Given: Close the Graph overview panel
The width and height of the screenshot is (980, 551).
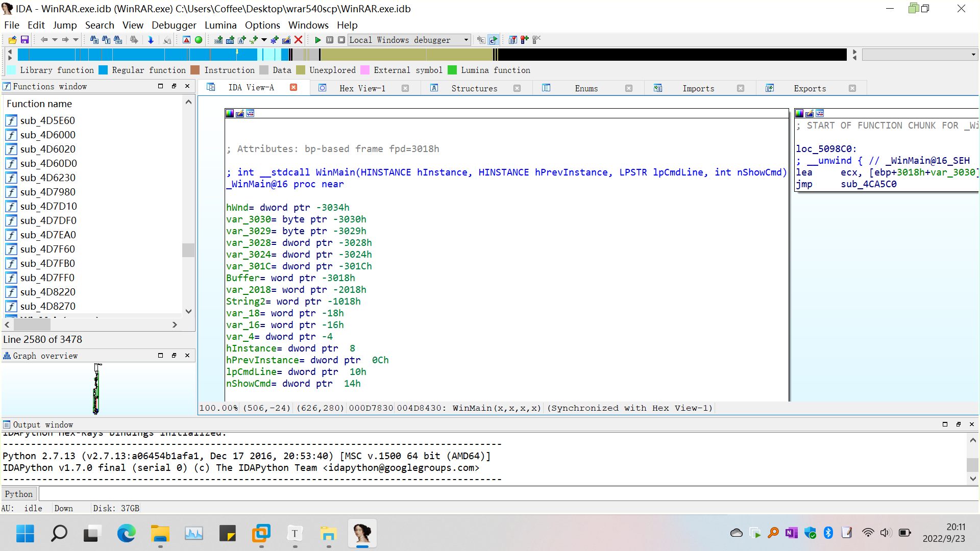Looking at the screenshot, I should tap(187, 356).
